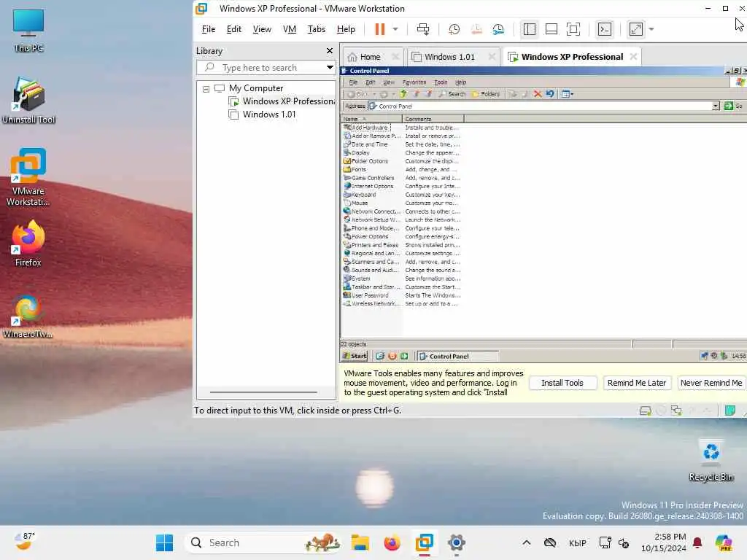The width and height of the screenshot is (747, 560).
Task: Click the stretch guest display icon
Action: click(x=636, y=29)
